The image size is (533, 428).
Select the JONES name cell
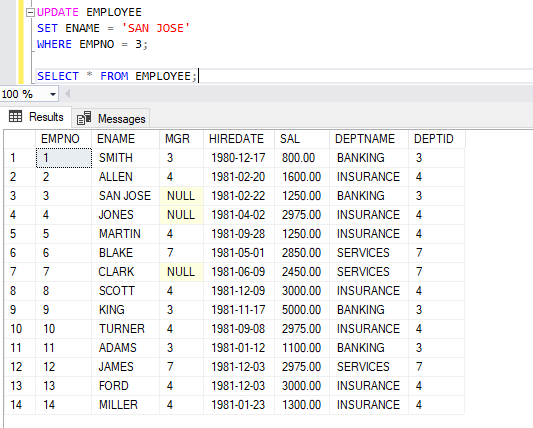125,215
